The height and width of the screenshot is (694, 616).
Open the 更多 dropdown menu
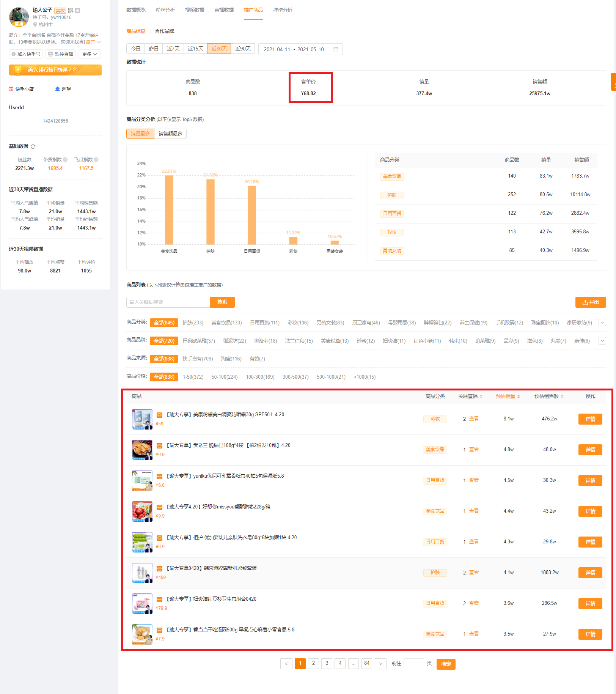(90, 54)
